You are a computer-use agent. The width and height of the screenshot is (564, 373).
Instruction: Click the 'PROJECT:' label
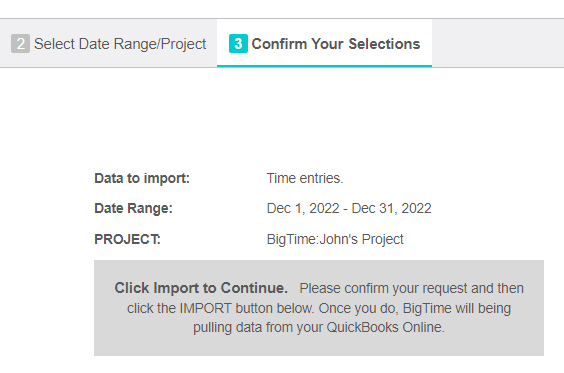click(x=127, y=240)
